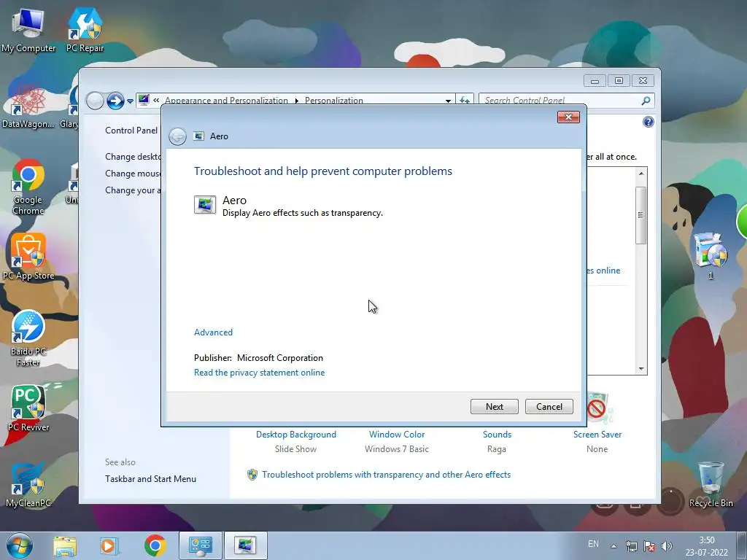Switch to Aero troubleshooter taskbar button
747x560 pixels.
pyautogui.click(x=245, y=545)
